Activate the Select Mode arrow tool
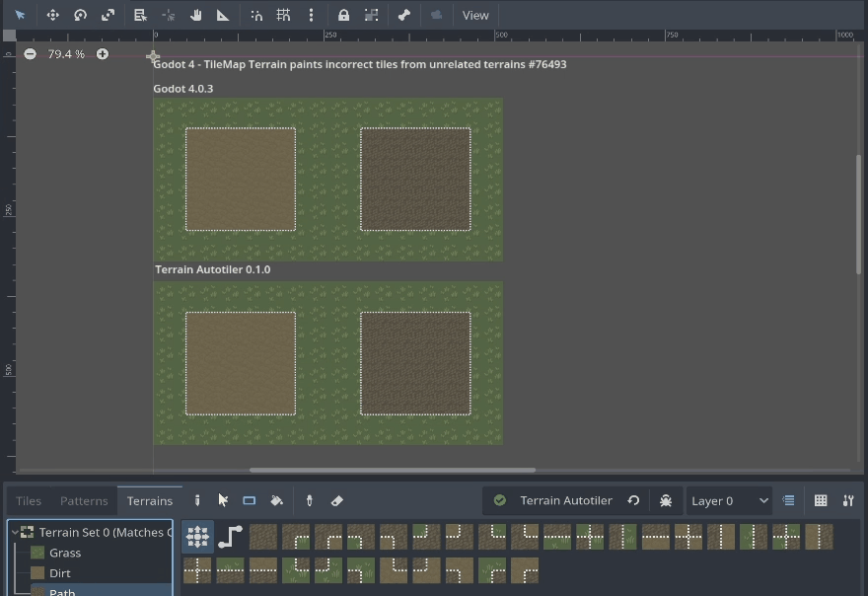Viewport: 868px width, 596px height. (x=21, y=15)
